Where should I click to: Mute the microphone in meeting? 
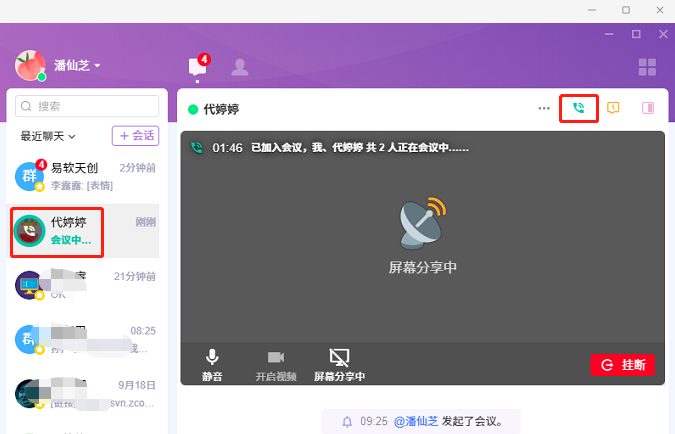(x=212, y=365)
